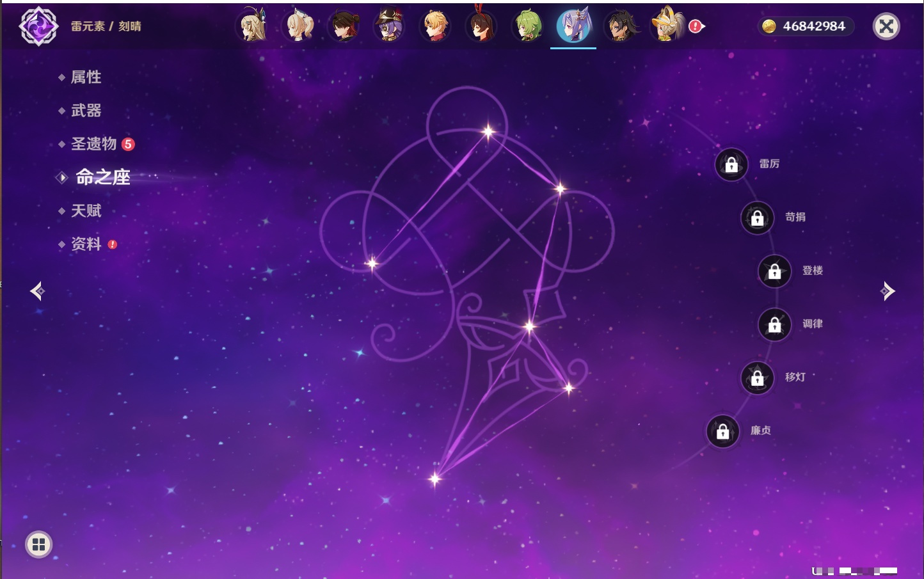Go to previous character with left arrow

tap(37, 291)
